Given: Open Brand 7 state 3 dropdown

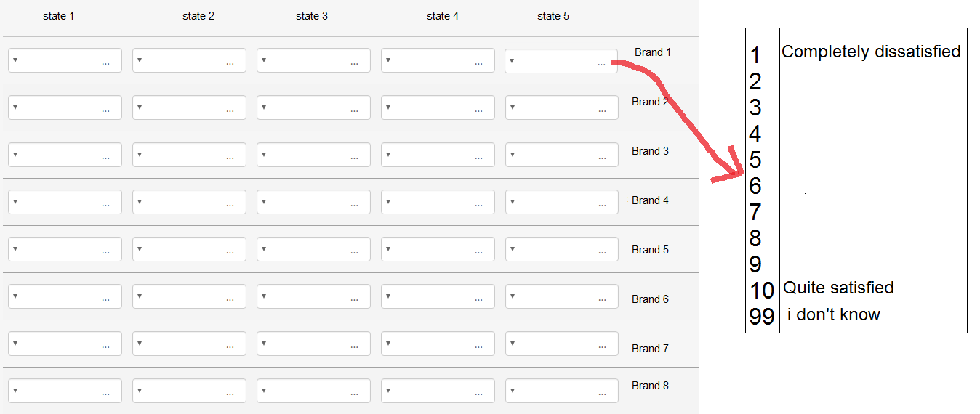Looking at the screenshot, I should pyautogui.click(x=313, y=344).
